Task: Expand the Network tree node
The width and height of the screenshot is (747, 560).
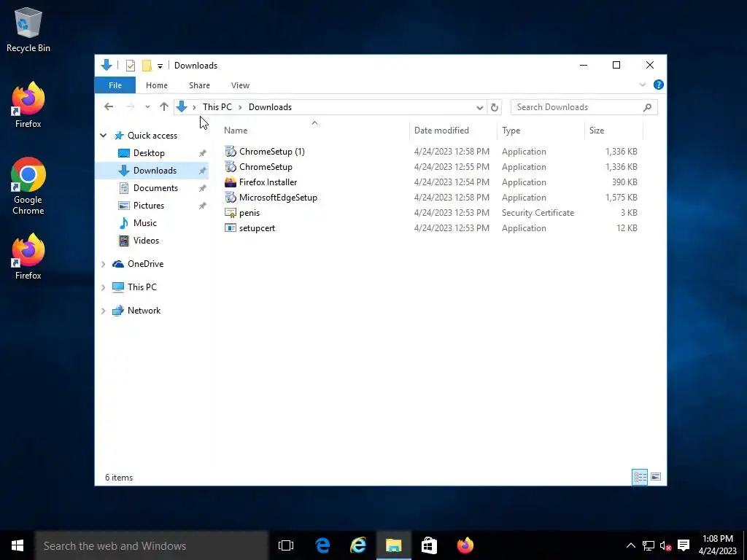Action: (104, 311)
